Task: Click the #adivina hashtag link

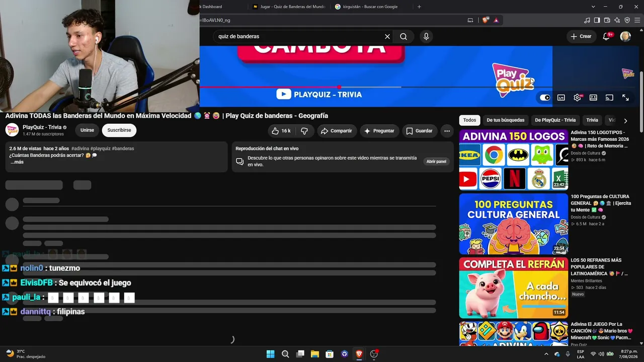Action: (80, 148)
